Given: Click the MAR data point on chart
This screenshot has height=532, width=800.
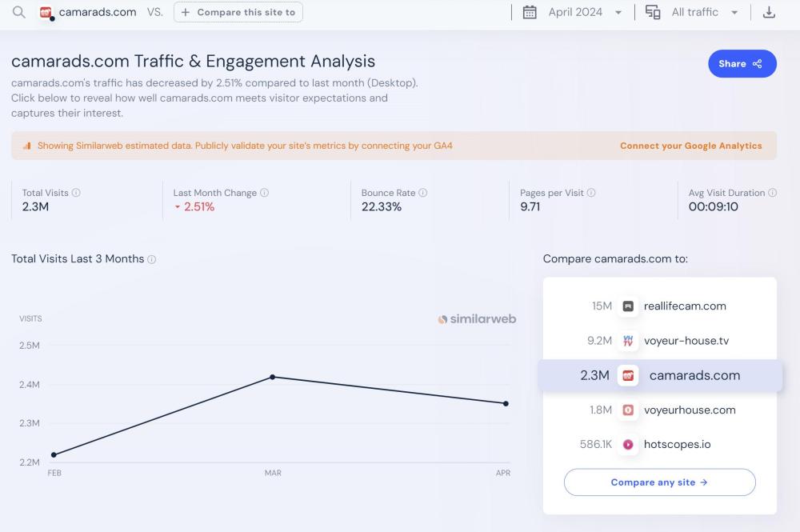Looking at the screenshot, I should [x=273, y=377].
